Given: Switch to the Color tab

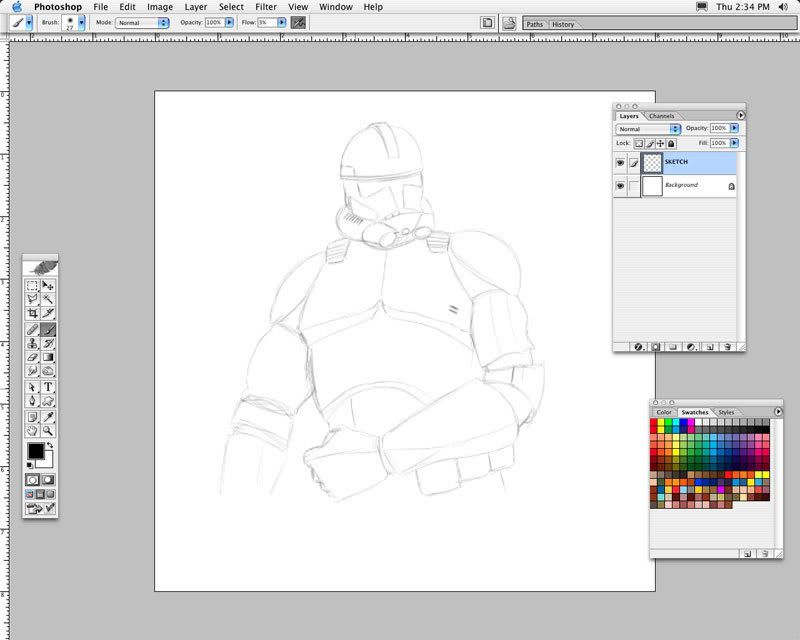Looking at the screenshot, I should 664,412.
